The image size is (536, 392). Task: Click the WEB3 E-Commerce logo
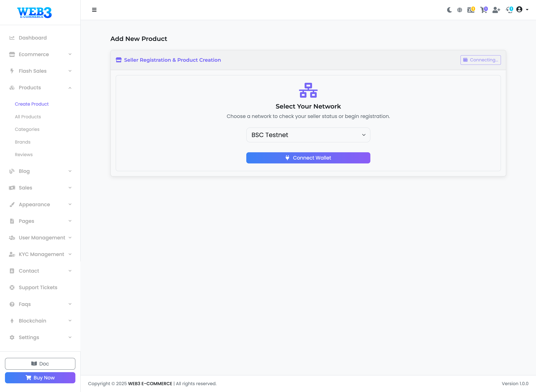coord(34,12)
